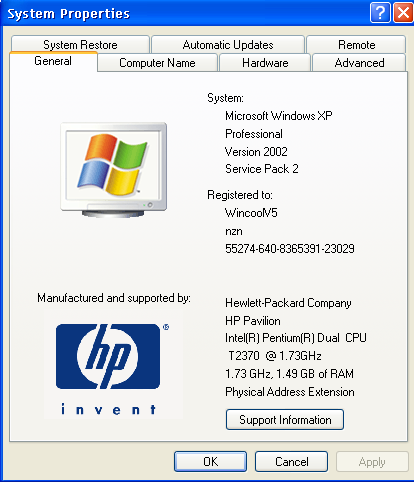The image size is (414, 482).
Task: Switch to the Advanced tab
Action: click(359, 63)
